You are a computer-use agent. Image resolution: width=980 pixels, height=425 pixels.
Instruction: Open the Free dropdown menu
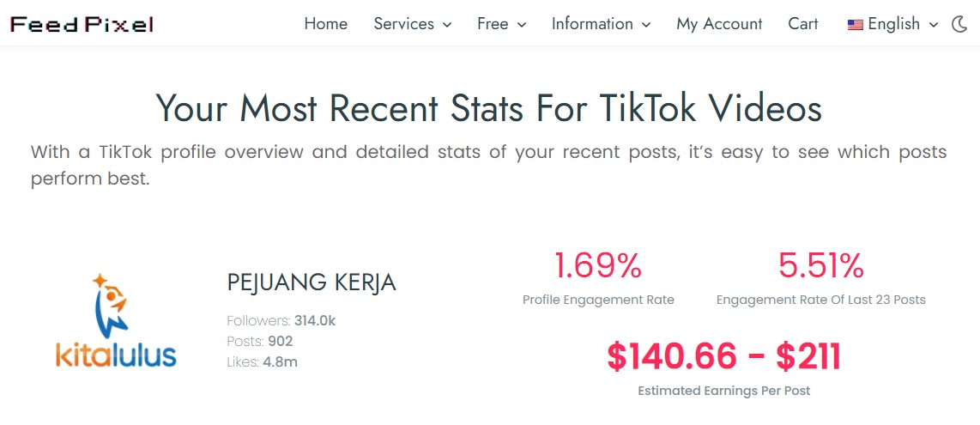click(501, 24)
